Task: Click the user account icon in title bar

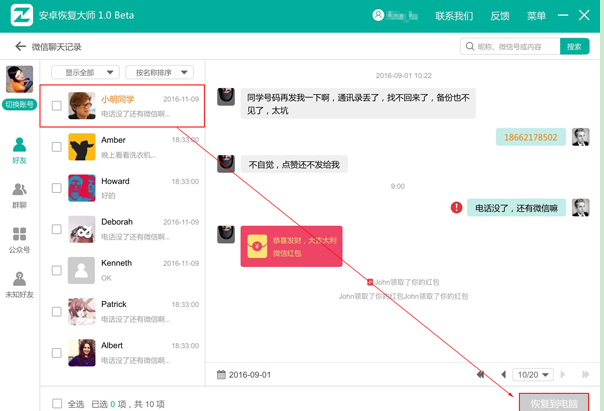Action: click(x=378, y=16)
